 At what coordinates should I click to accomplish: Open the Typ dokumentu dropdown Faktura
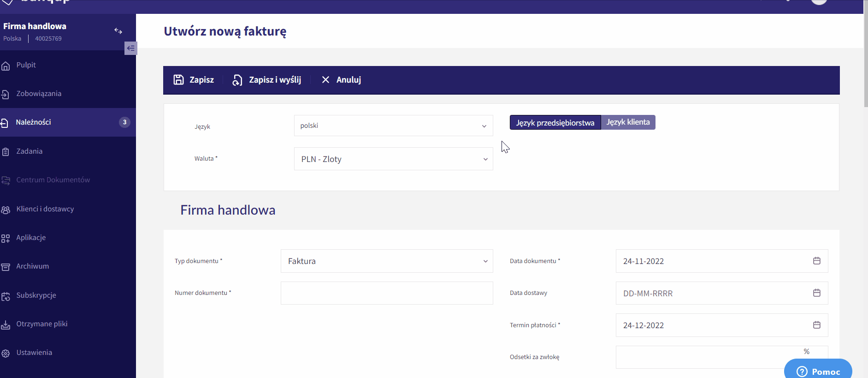(387, 261)
